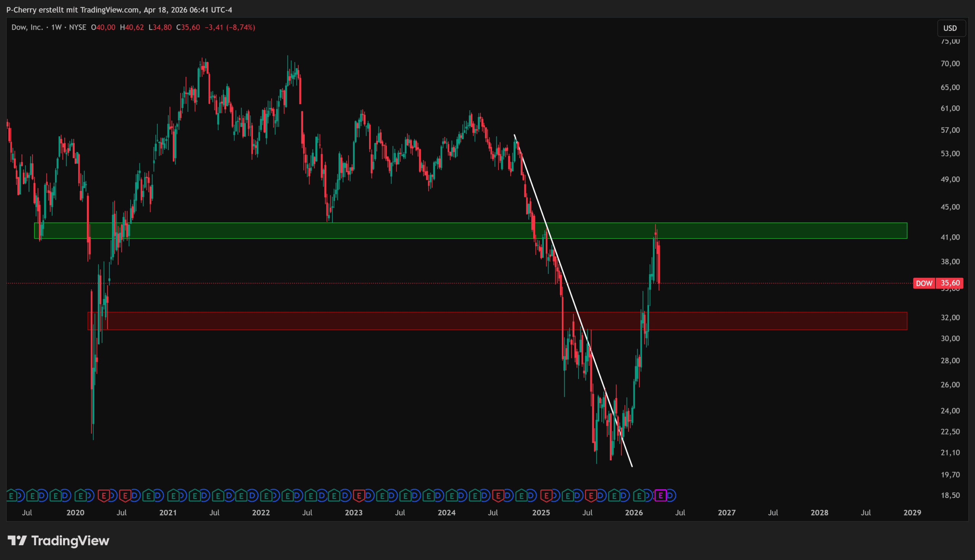Click the red earnings marker just before 2023

tap(359, 495)
